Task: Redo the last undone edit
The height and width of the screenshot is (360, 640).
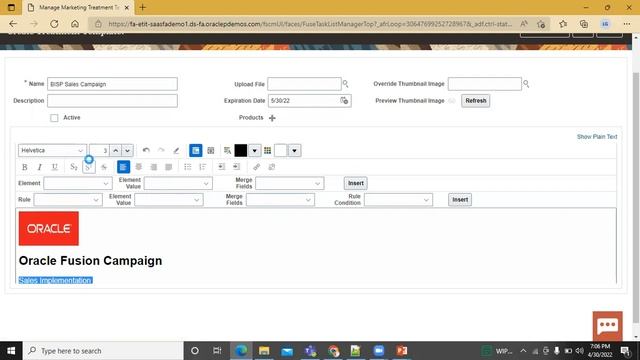Action: [161, 151]
